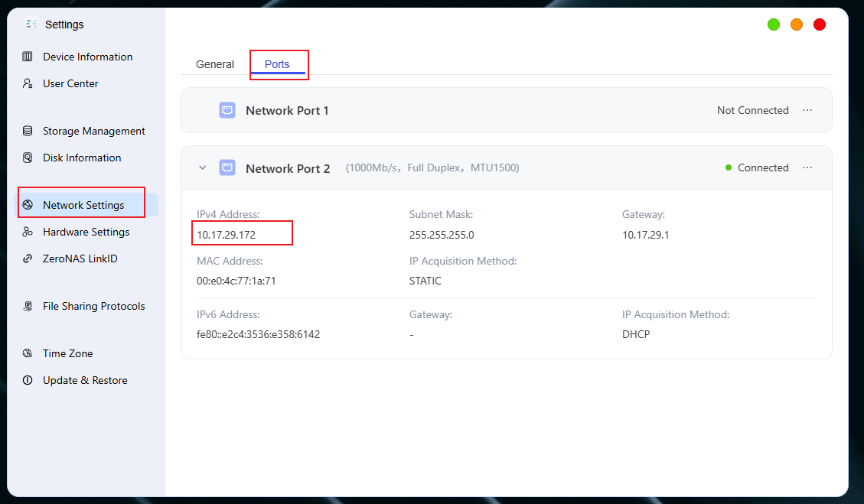
Task: Open Update & Restore page
Action: 85,381
